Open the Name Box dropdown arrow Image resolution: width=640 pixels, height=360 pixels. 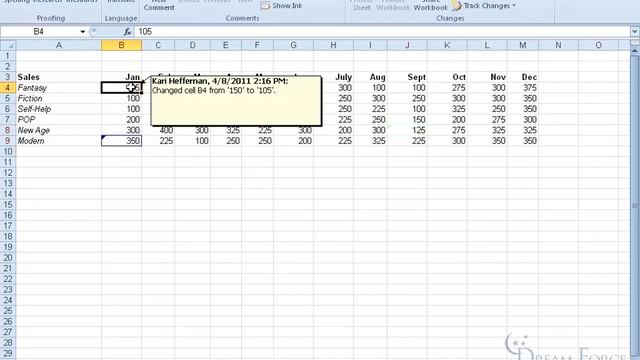[82, 31]
